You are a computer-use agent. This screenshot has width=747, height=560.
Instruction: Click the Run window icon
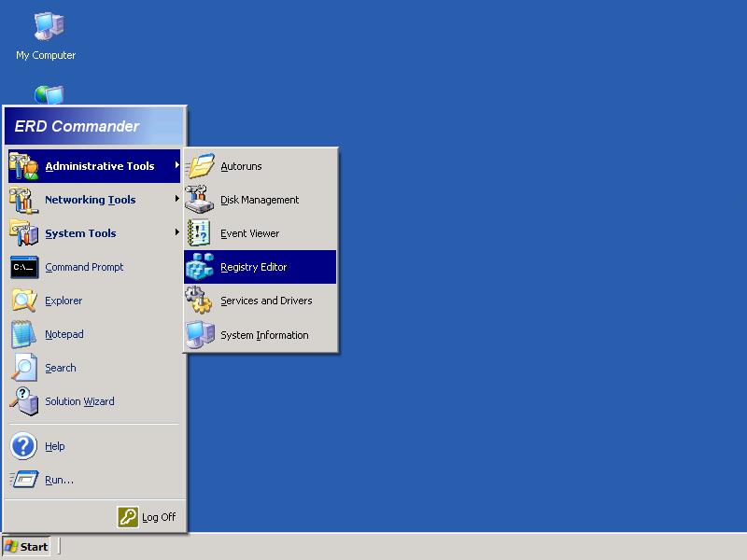point(24,479)
